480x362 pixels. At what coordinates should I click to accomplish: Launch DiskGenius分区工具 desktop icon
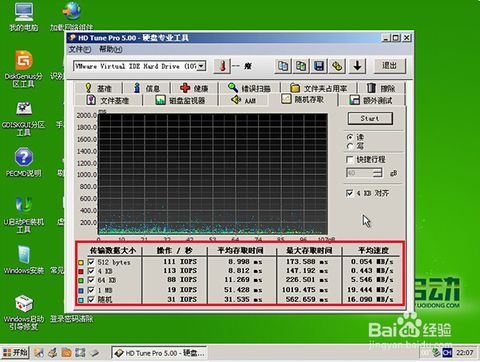click(x=24, y=68)
